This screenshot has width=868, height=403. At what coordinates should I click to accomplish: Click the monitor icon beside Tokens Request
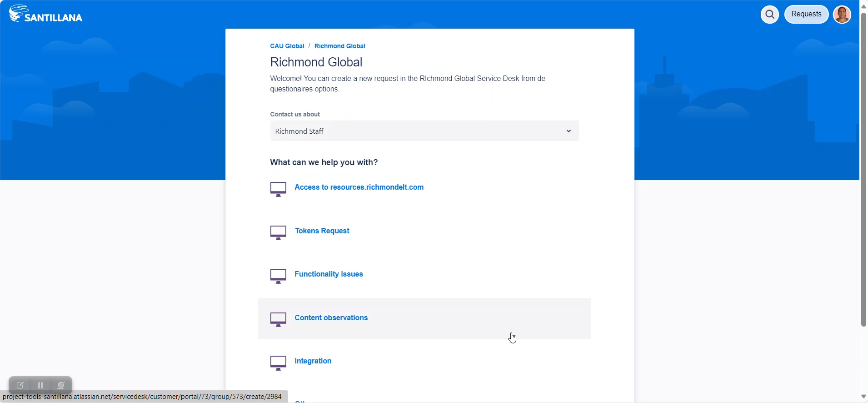point(278,232)
